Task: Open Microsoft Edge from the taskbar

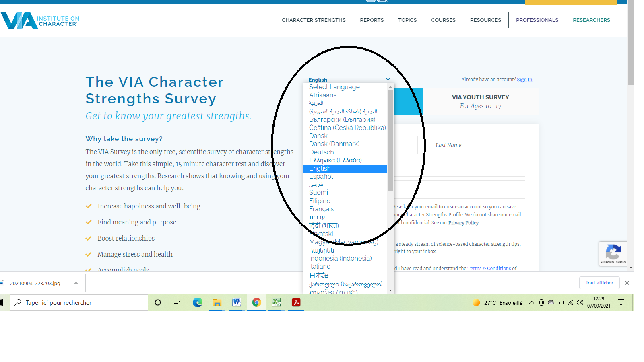Action: pos(197,302)
